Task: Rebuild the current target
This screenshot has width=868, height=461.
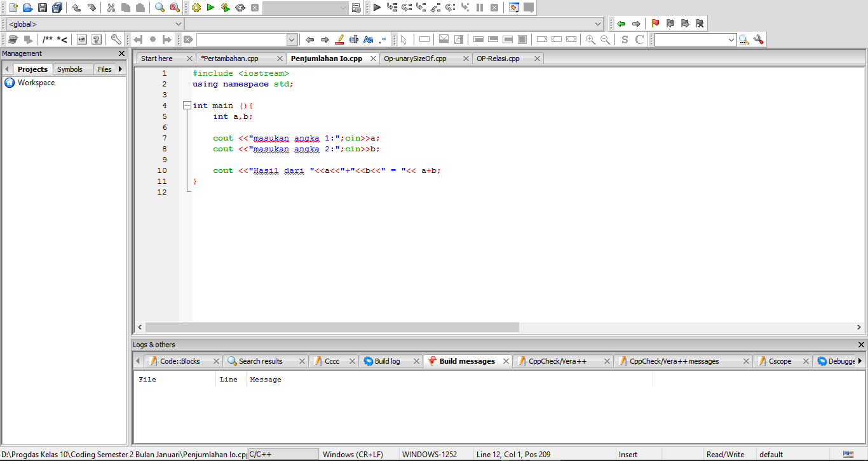Action: pyautogui.click(x=240, y=8)
